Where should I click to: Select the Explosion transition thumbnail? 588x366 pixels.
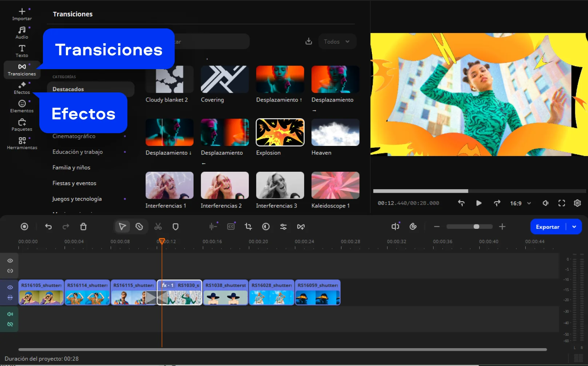280,132
